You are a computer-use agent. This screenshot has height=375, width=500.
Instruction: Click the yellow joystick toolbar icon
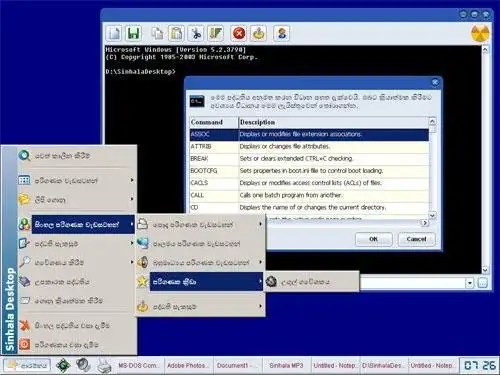258,33
